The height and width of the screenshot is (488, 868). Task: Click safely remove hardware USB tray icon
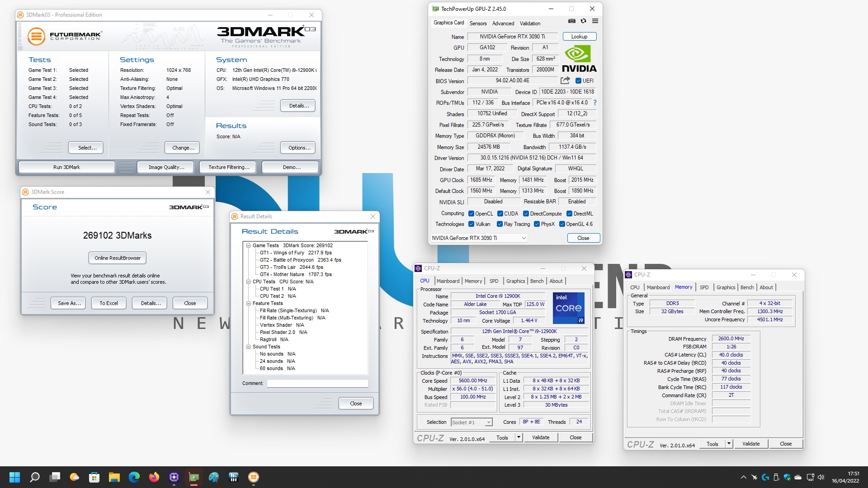(776, 477)
